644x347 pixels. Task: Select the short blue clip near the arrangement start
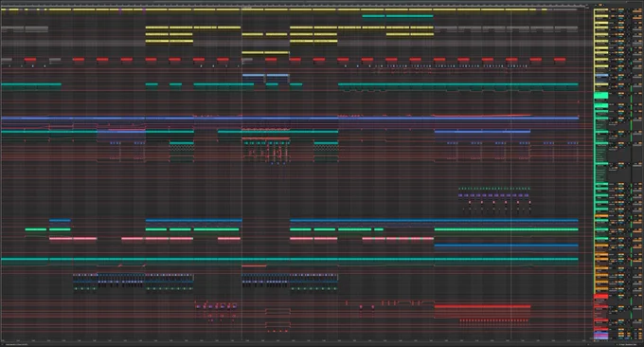(60, 220)
